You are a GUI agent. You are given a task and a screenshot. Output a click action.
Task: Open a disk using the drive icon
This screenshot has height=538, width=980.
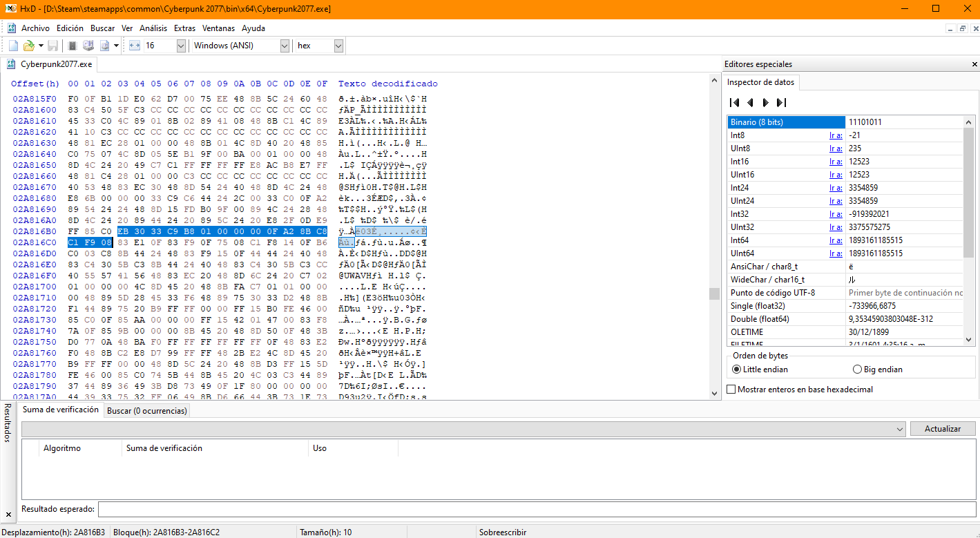88,46
